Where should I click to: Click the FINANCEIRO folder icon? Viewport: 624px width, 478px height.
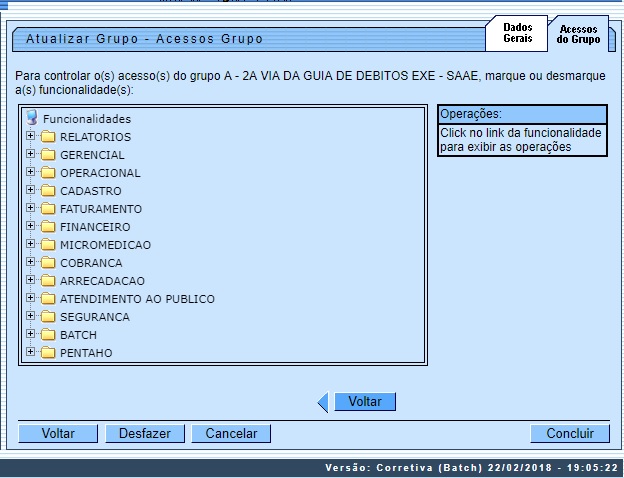click(x=48, y=227)
